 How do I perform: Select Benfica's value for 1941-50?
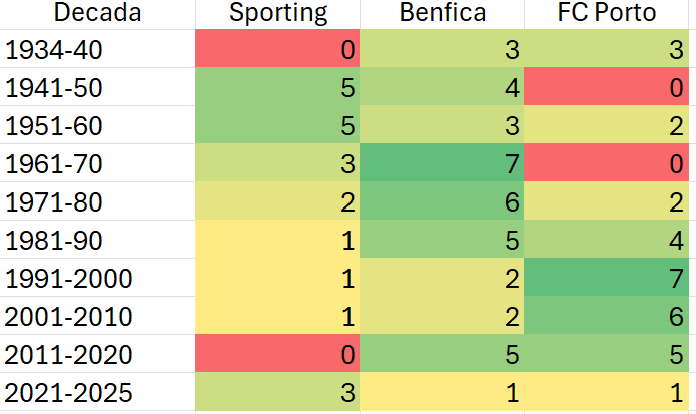point(443,87)
